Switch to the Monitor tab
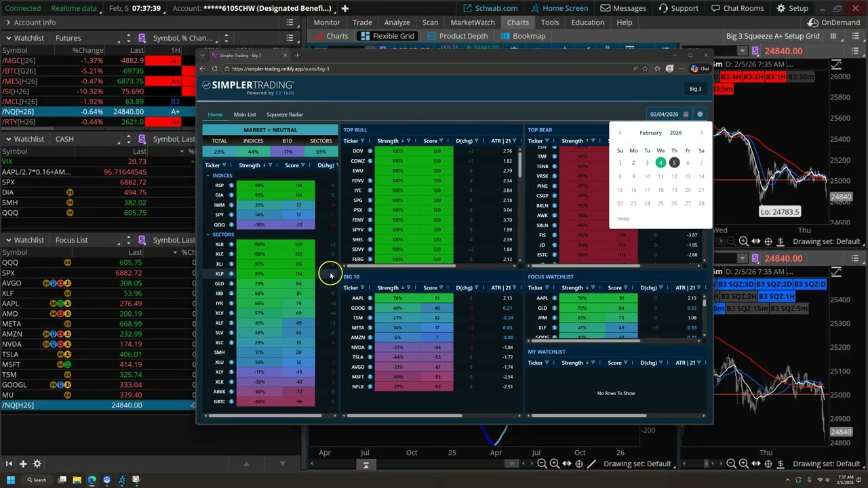This screenshot has width=868, height=488. 327,22
